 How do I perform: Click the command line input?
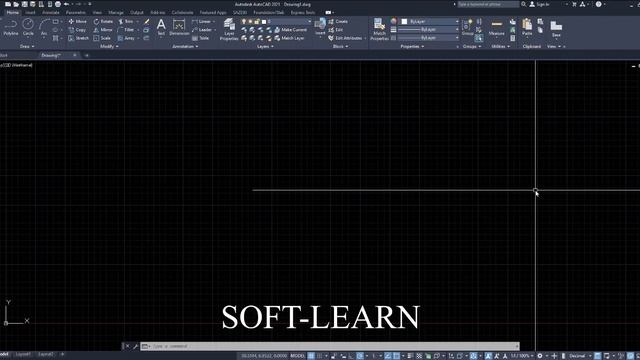pos(330,346)
